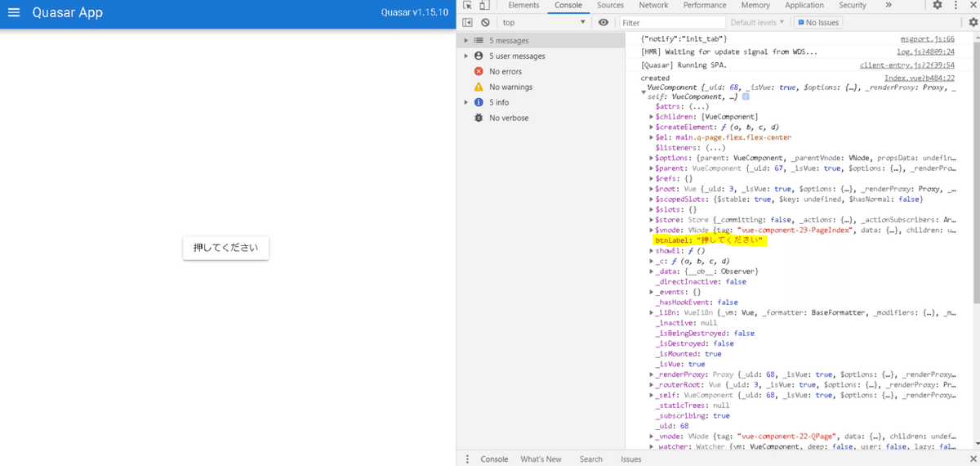This screenshot has height=466, width=980.
Task: Expand the $el main.q-page row
Action: coord(652,137)
